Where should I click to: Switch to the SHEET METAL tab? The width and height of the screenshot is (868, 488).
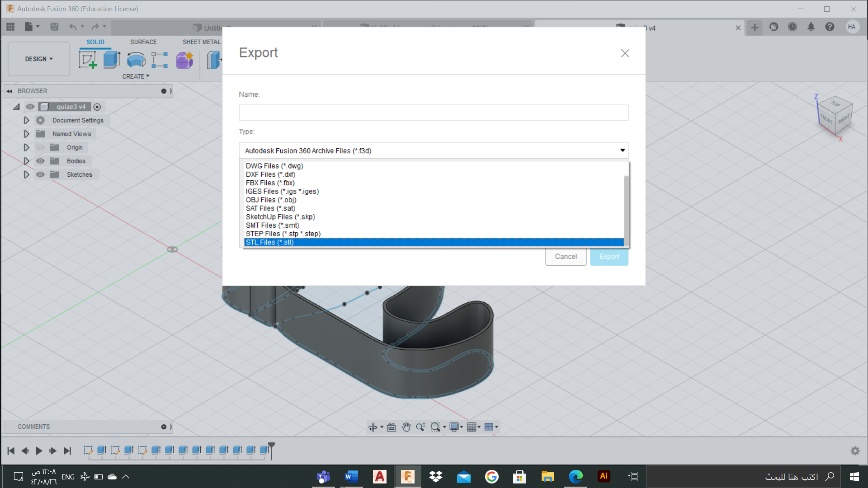point(202,42)
